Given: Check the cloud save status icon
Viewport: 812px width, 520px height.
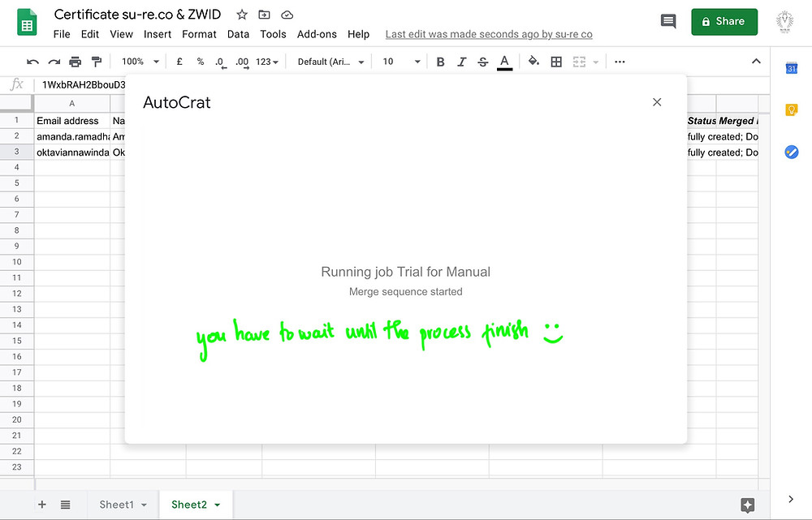Looking at the screenshot, I should (287, 15).
